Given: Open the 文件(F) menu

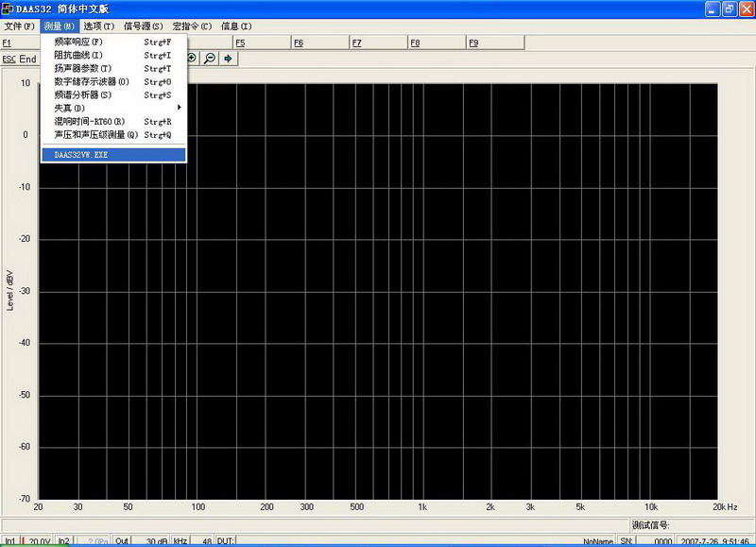Looking at the screenshot, I should tap(19, 26).
